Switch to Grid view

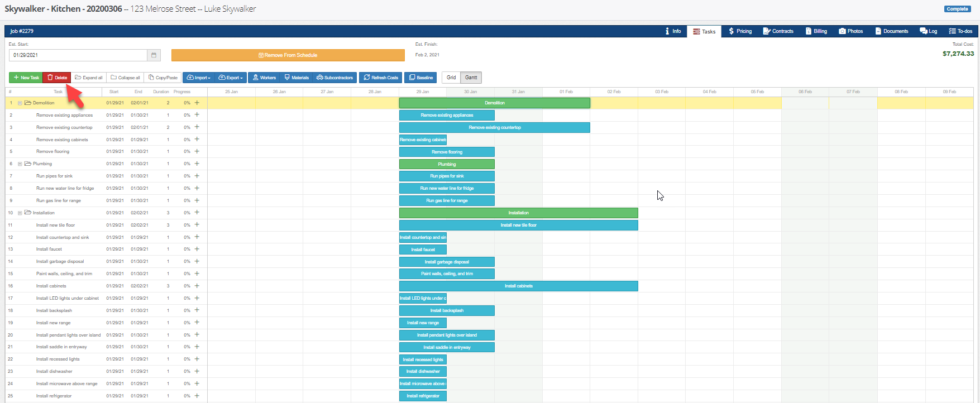(x=451, y=78)
